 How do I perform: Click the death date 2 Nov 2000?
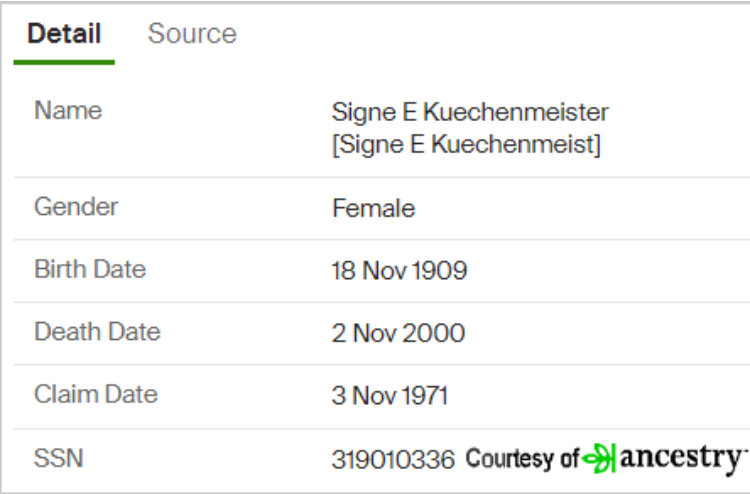[398, 333]
